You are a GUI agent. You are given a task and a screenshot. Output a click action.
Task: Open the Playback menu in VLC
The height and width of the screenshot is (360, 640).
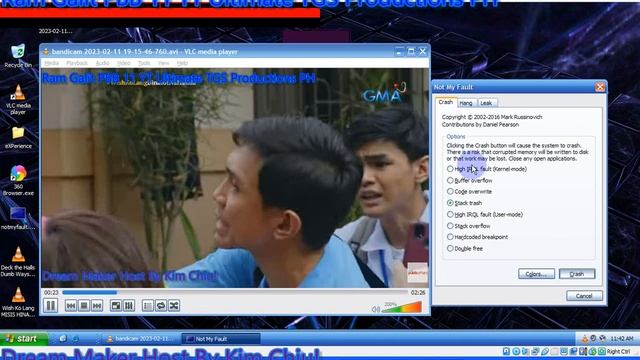pyautogui.click(x=77, y=63)
